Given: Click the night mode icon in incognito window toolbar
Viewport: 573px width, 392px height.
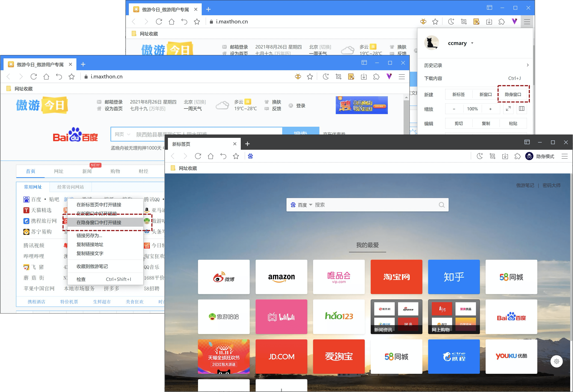Looking at the screenshot, I should pos(479,156).
